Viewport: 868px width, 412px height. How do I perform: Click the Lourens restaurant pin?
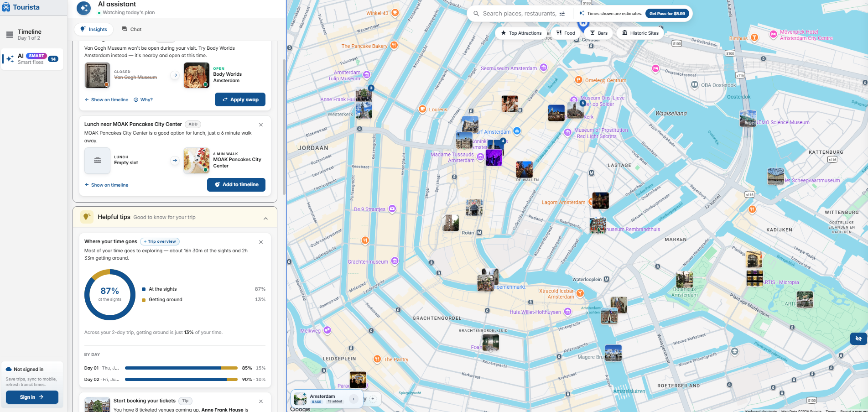pos(422,109)
